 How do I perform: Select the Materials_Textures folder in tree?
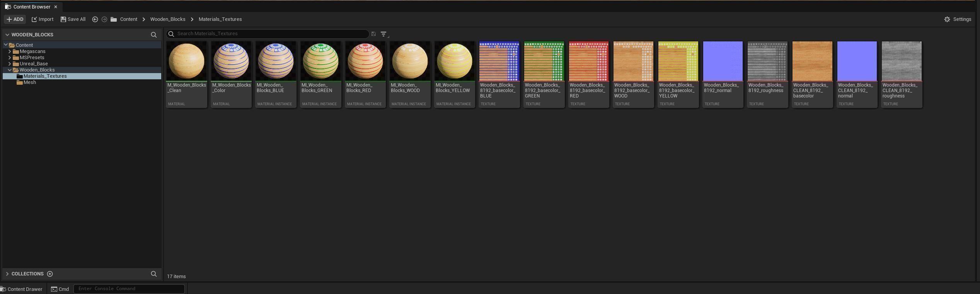82,76
